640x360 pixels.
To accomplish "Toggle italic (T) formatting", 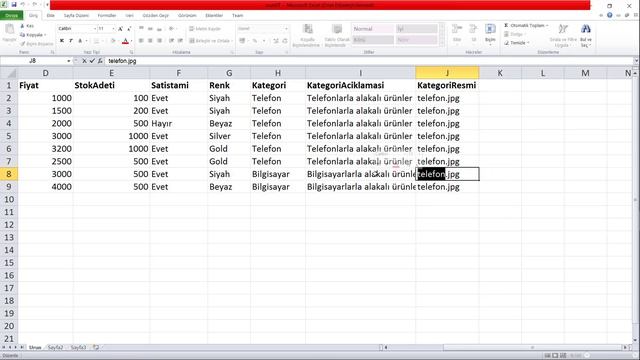I will [x=71, y=41].
